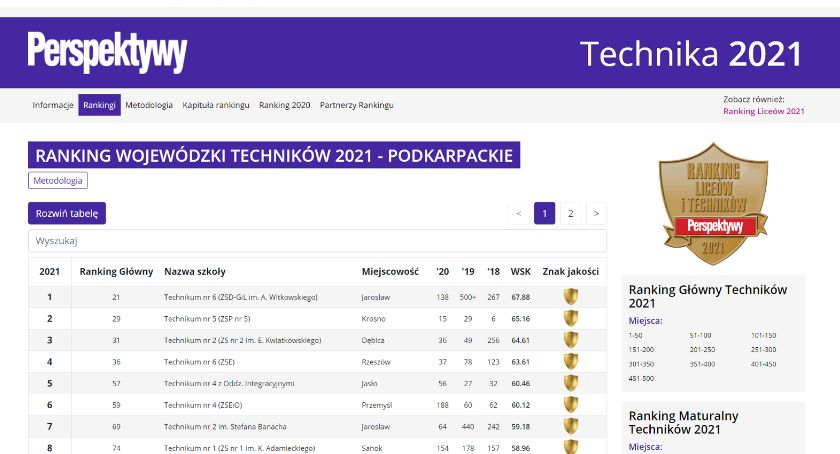This screenshot has width=840, height=454.
Task: Click the Perspektywy logo in header
Action: coord(107,52)
